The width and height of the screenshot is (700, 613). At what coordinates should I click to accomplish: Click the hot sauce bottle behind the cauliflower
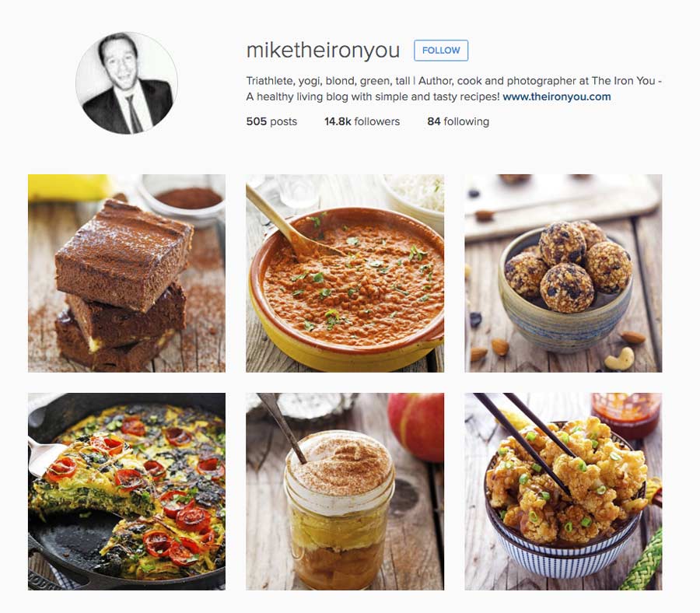coord(626,415)
